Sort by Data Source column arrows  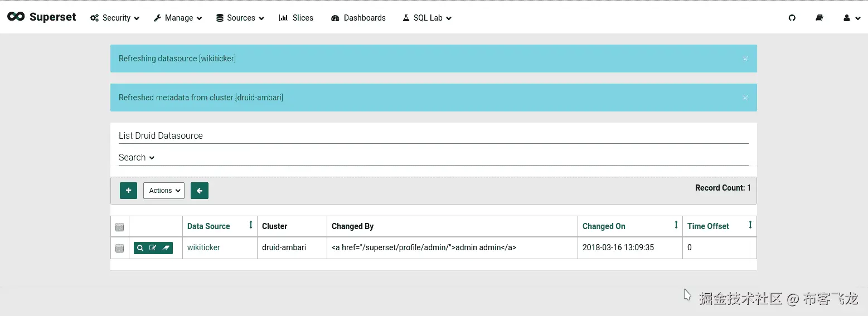(251, 225)
